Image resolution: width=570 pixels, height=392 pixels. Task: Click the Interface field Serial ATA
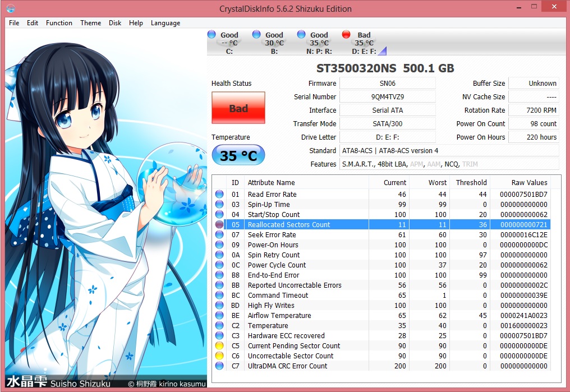tap(388, 110)
